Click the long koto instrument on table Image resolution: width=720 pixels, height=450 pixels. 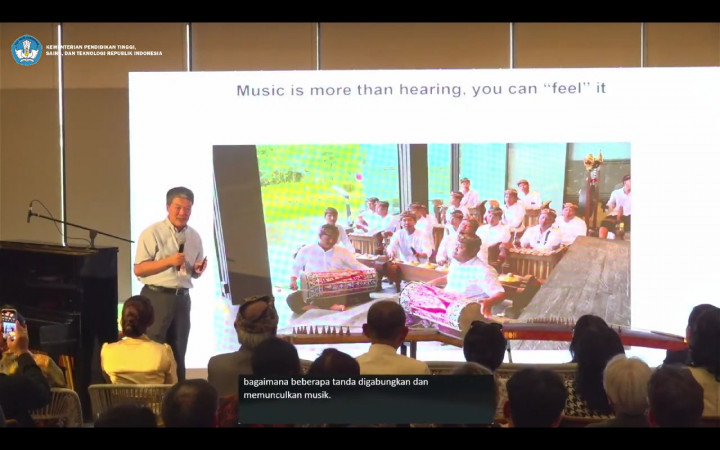point(580,334)
